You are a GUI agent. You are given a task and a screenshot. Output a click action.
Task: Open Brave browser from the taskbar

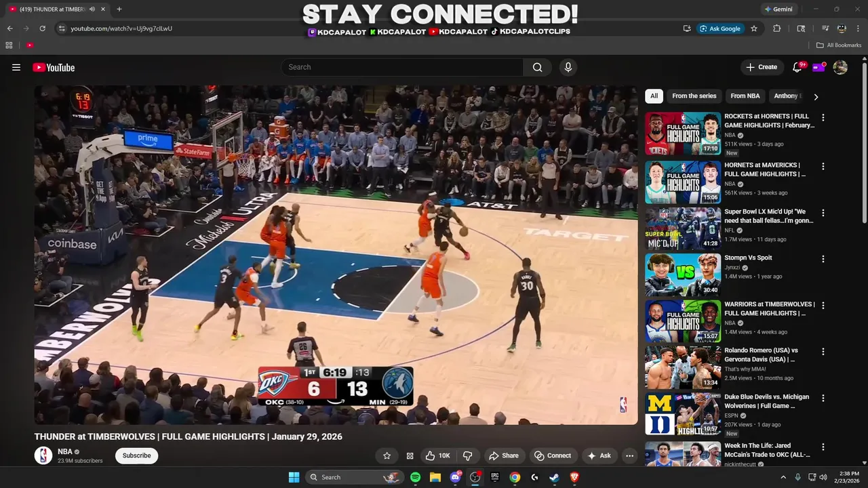click(574, 477)
